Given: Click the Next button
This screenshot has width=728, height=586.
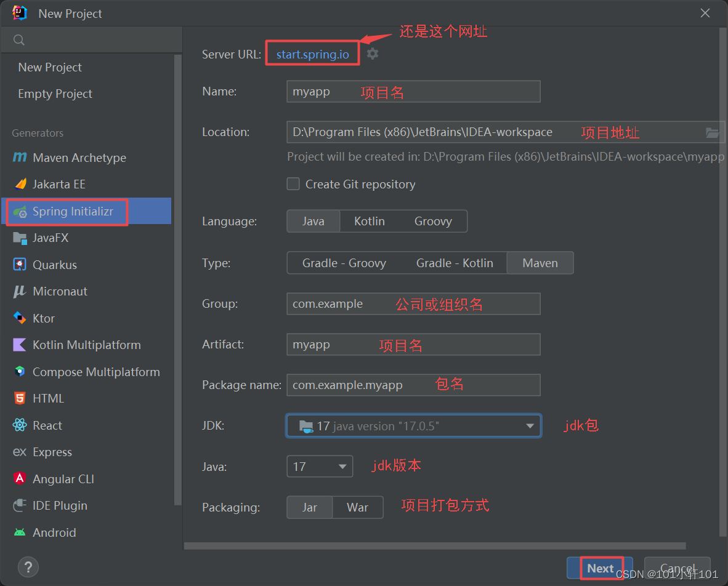Looking at the screenshot, I should (x=600, y=568).
